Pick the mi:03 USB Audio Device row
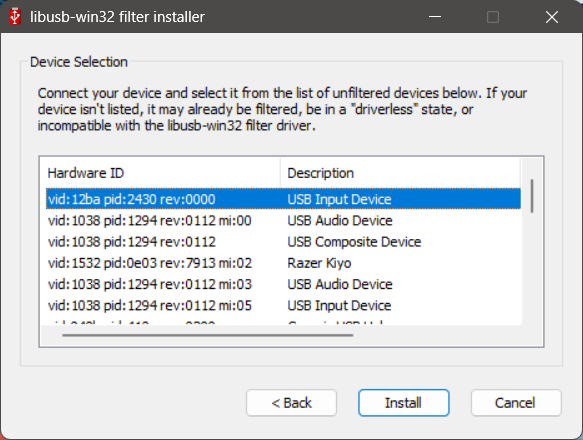Viewport: 583px width, 440px height. tap(283, 284)
